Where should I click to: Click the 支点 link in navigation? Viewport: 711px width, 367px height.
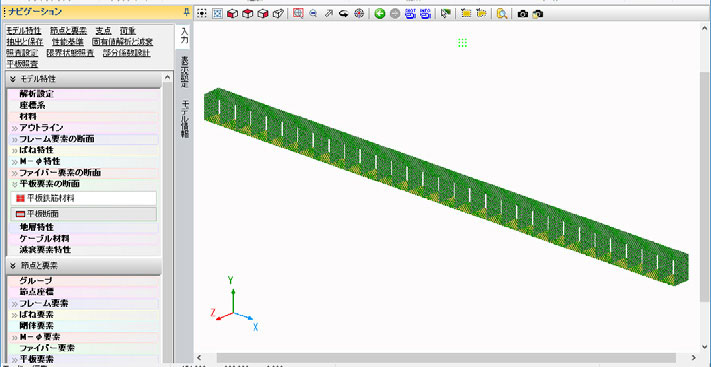point(103,31)
